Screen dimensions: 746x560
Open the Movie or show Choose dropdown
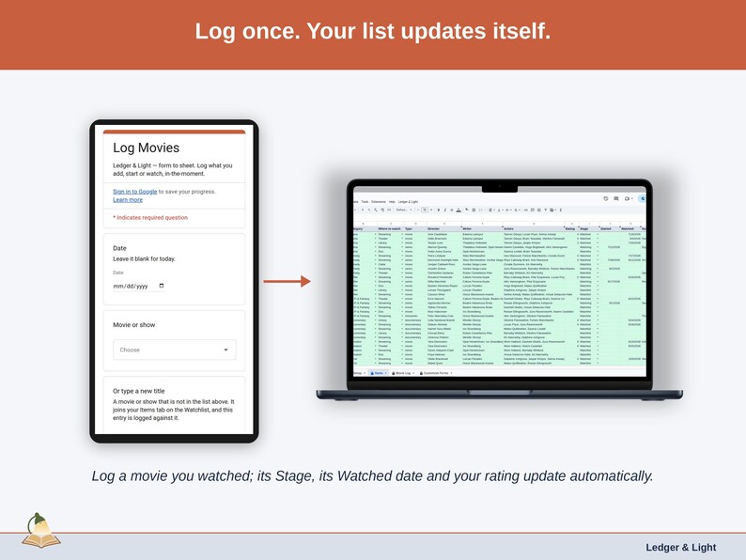(174, 350)
